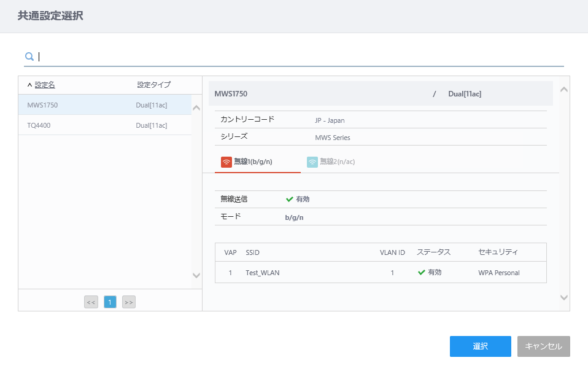The image size is (588, 371).
Task: Switch to the 無線2(n/ac) tab
Action: 337,162
